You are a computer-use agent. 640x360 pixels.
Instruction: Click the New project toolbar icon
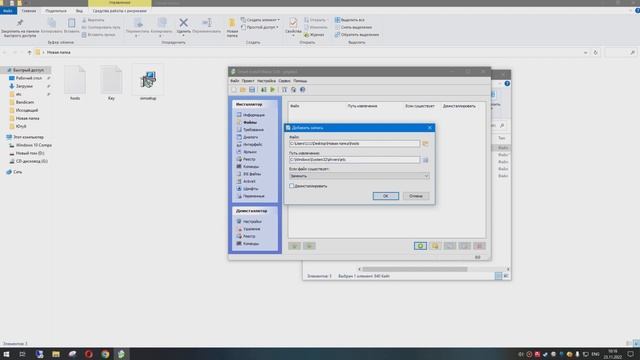[234, 90]
